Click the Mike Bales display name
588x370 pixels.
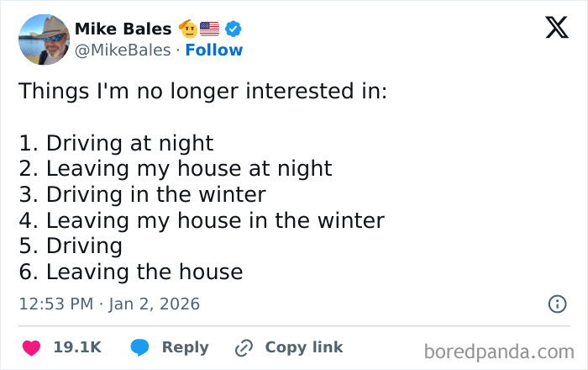[123, 29]
